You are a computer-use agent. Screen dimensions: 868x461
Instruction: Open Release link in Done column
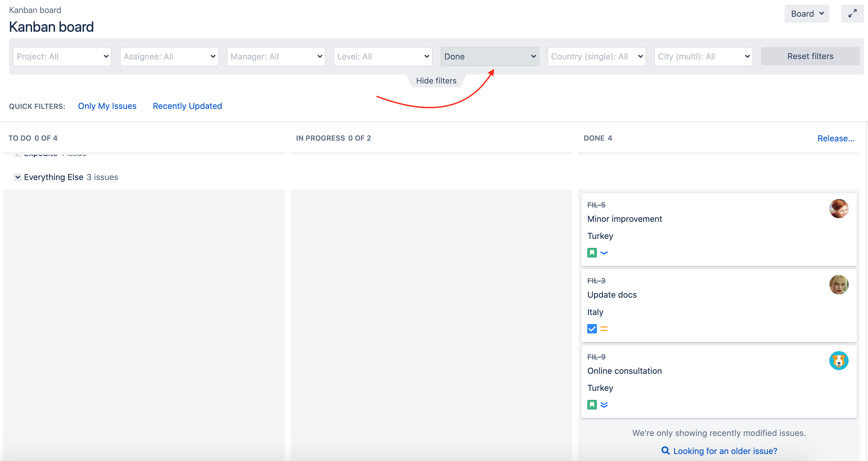(835, 138)
